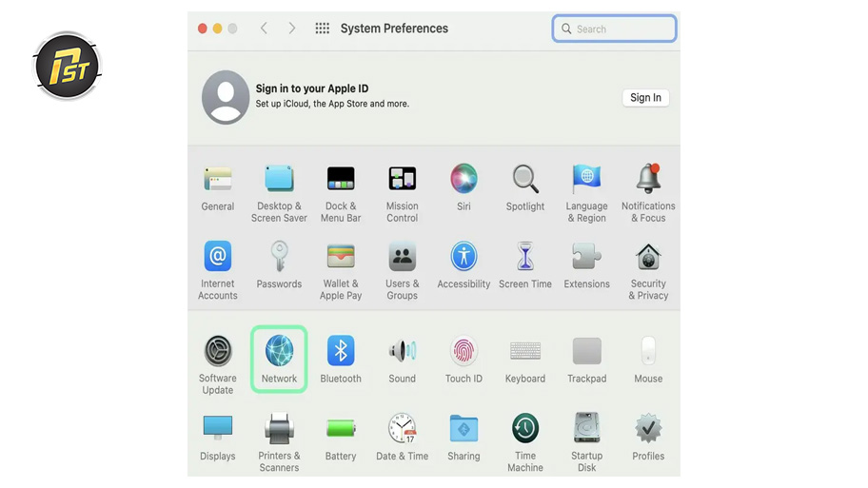The height and width of the screenshot is (488, 868).
Task: Open Time Machine settings
Action: click(x=524, y=442)
